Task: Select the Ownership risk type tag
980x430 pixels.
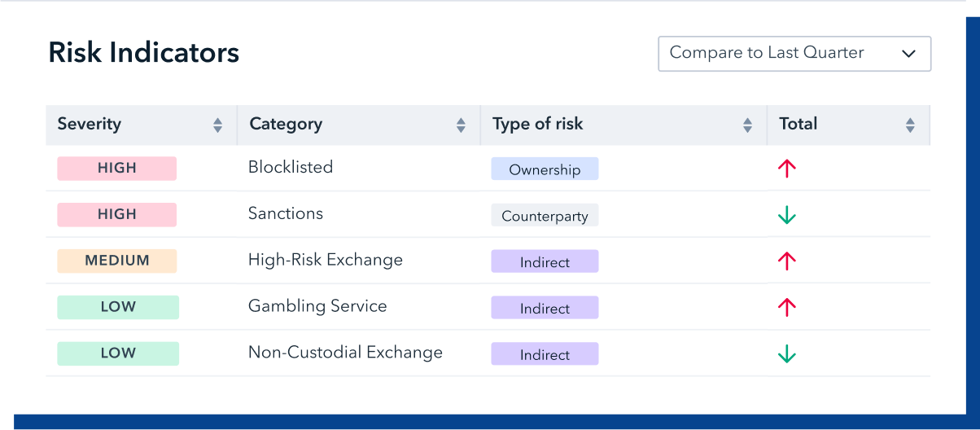Action: coord(545,169)
